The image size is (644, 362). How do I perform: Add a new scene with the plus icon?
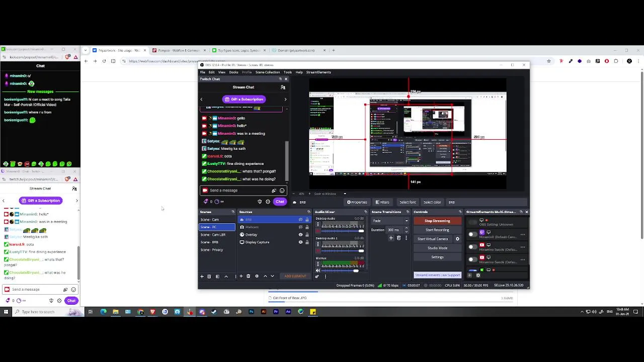point(202,276)
